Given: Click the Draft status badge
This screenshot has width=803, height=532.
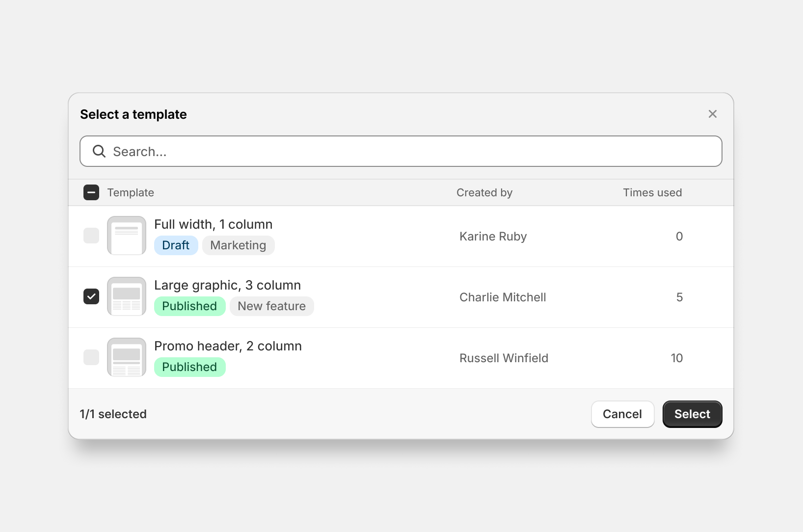Looking at the screenshot, I should click(x=176, y=245).
